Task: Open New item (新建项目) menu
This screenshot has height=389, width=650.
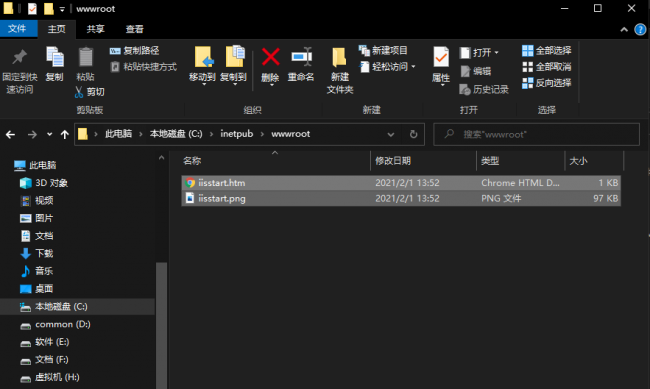Action: coord(383,51)
